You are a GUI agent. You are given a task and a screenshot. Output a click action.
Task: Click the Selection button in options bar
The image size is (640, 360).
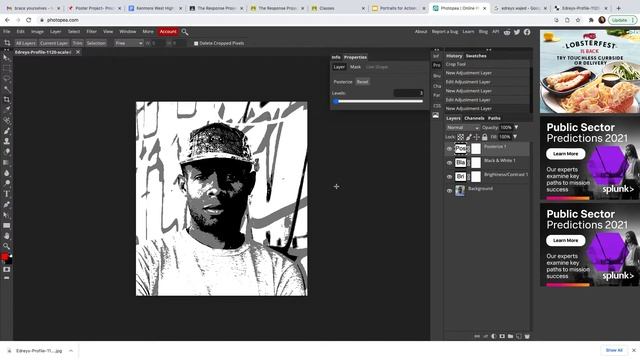pyautogui.click(x=96, y=43)
